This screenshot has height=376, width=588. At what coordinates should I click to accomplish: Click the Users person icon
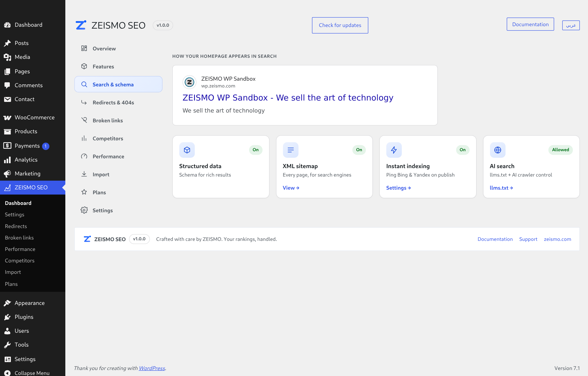pos(7,331)
